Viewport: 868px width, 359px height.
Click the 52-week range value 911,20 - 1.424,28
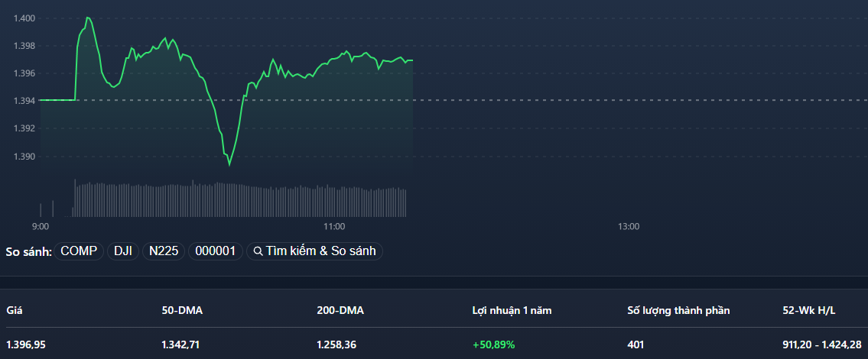pyautogui.click(x=822, y=344)
